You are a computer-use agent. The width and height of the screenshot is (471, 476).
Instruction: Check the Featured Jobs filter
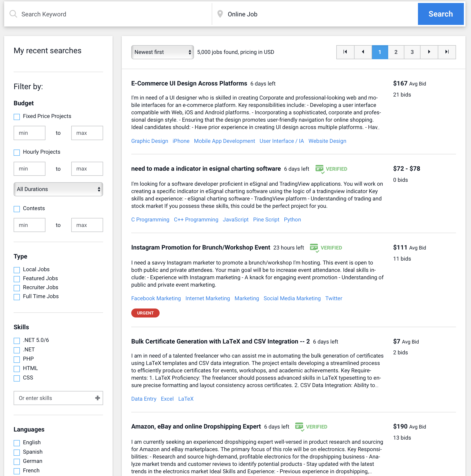point(17,279)
